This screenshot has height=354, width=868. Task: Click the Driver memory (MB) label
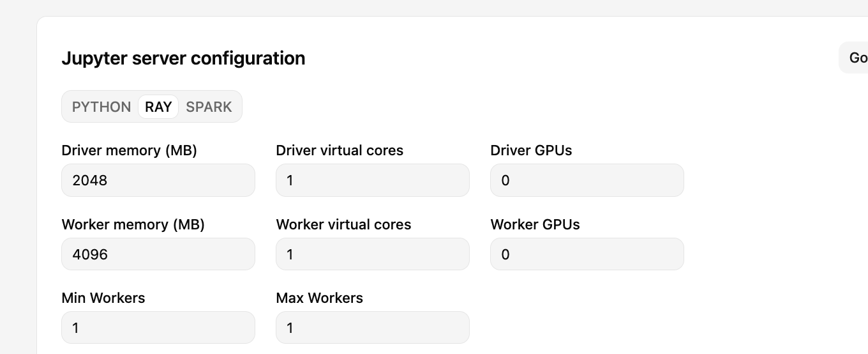coord(130,151)
